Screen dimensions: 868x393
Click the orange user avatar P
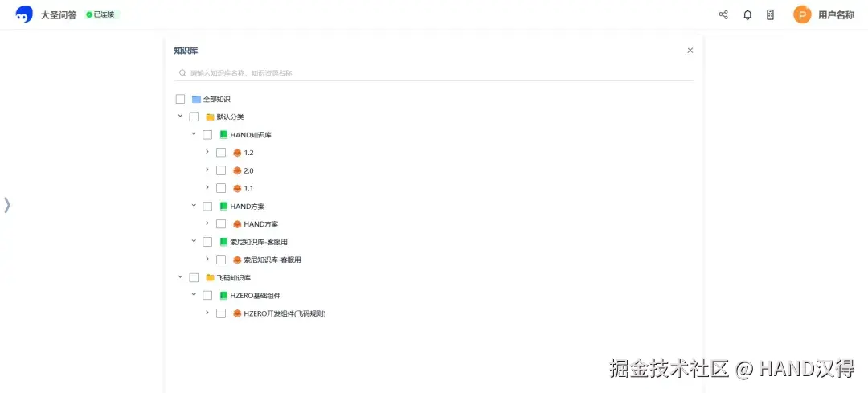(802, 15)
